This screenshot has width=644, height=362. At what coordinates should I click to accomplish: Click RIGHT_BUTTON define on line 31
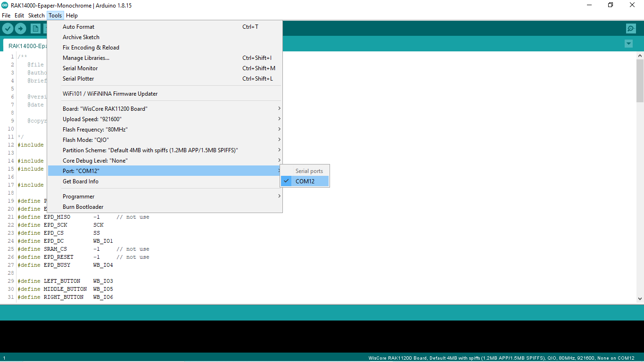pyautogui.click(x=64, y=297)
